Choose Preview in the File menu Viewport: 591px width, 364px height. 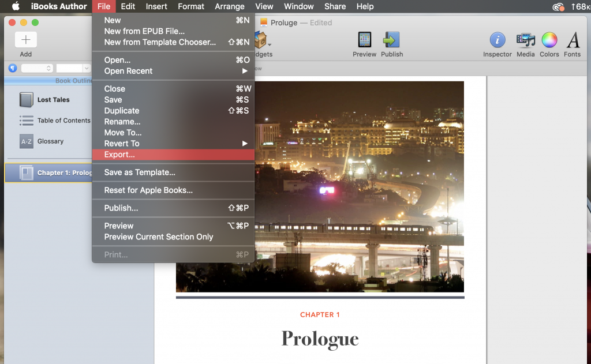tap(173, 226)
